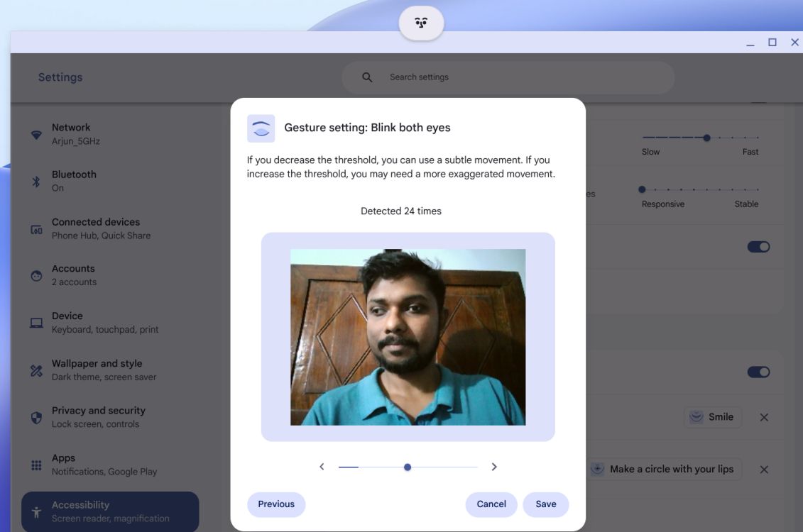Open the Accounts settings section

pyautogui.click(x=73, y=274)
